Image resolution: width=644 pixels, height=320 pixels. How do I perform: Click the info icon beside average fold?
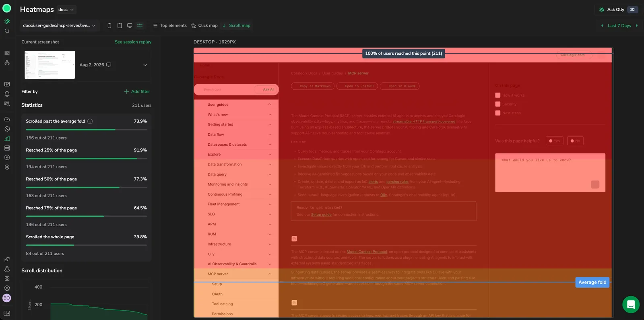90,121
